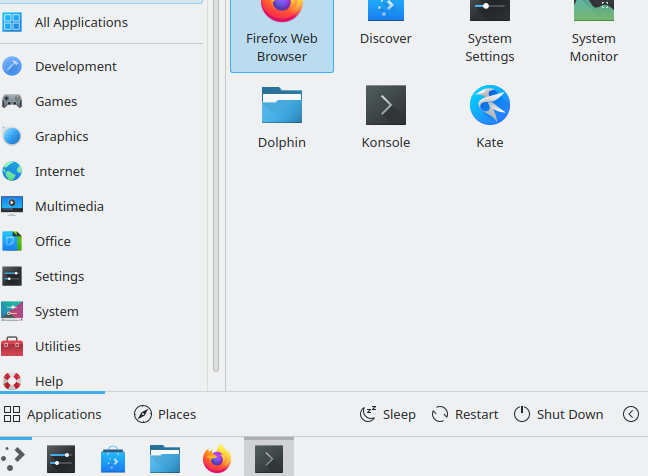Switch to Konsole in the taskbar
648x476 pixels.
[x=269, y=458]
